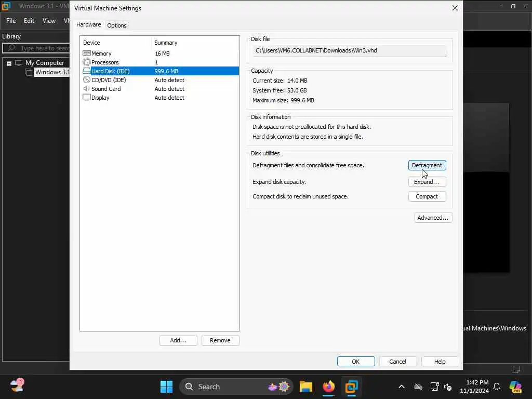Screen dimensions: 532x399
Task: Open the Advanced... disk settings
Action: point(433,218)
